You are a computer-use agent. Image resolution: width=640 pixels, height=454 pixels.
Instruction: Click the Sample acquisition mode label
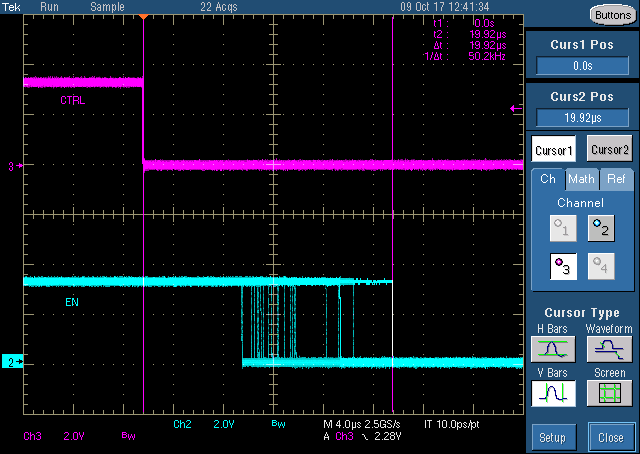point(107,7)
